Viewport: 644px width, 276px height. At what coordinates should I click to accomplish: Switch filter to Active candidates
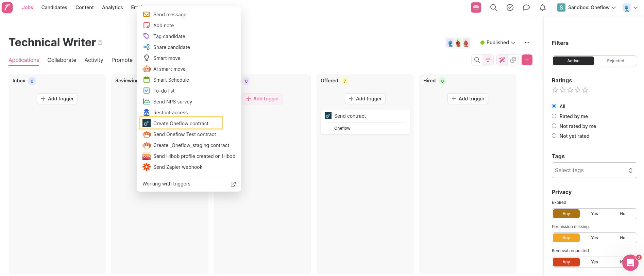573,61
